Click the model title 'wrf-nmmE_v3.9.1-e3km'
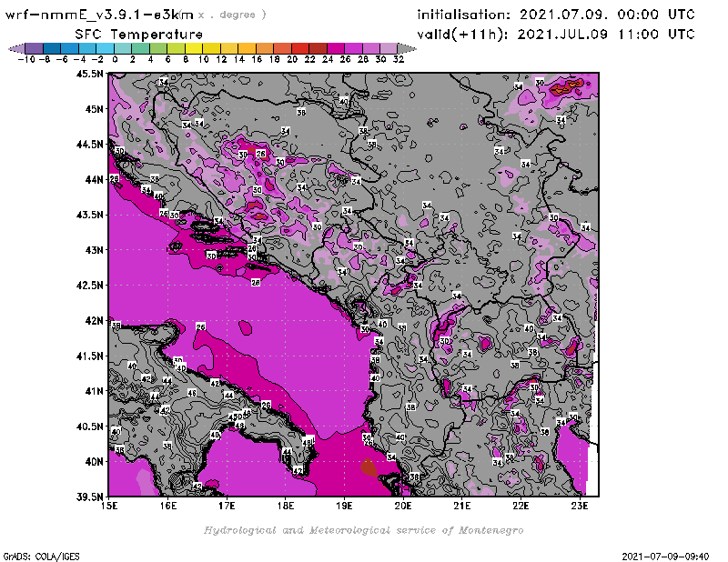728x562 pixels. click(x=99, y=15)
